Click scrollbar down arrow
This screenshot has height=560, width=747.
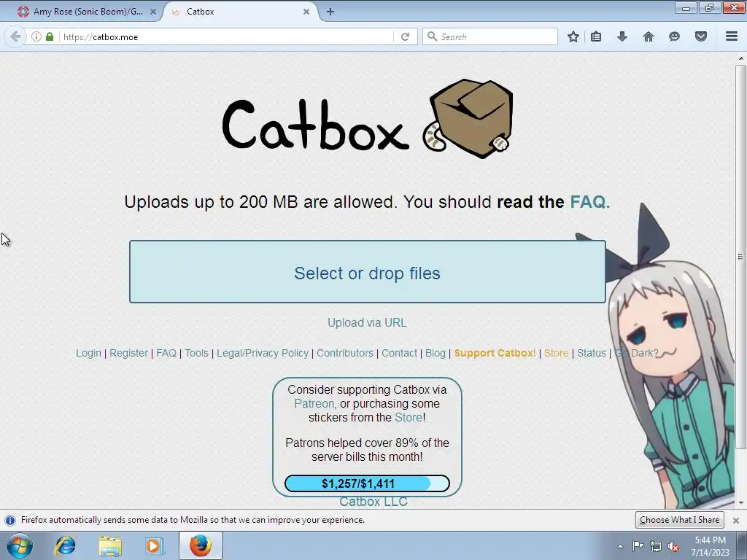(x=741, y=503)
